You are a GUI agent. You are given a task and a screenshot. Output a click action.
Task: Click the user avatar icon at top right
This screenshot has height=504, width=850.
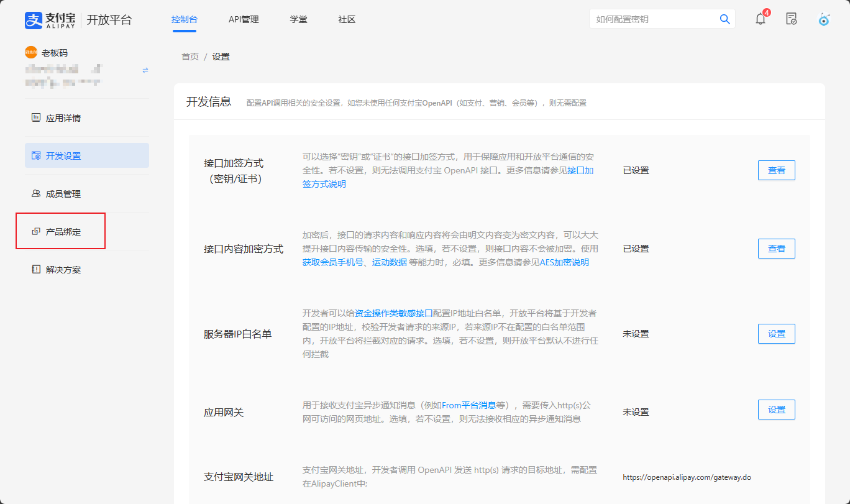[824, 19]
